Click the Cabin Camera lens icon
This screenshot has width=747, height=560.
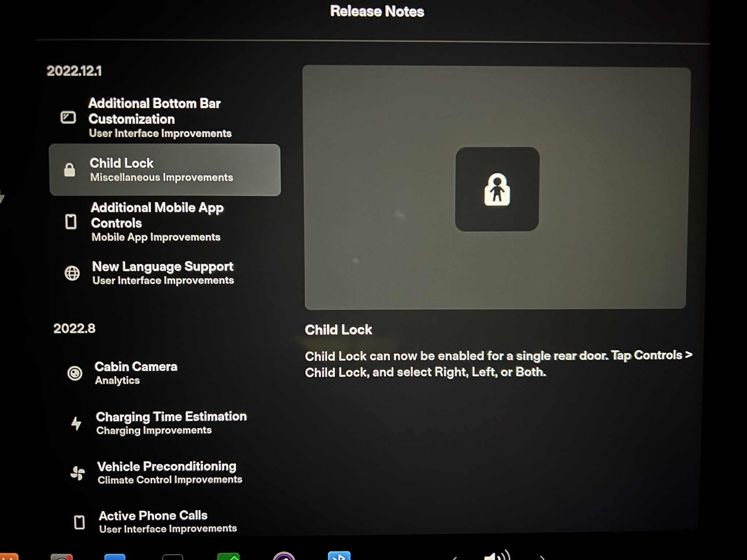pyautogui.click(x=75, y=373)
